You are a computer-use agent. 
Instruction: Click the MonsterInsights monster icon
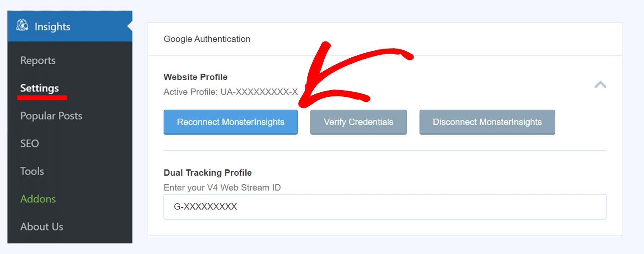(22, 26)
